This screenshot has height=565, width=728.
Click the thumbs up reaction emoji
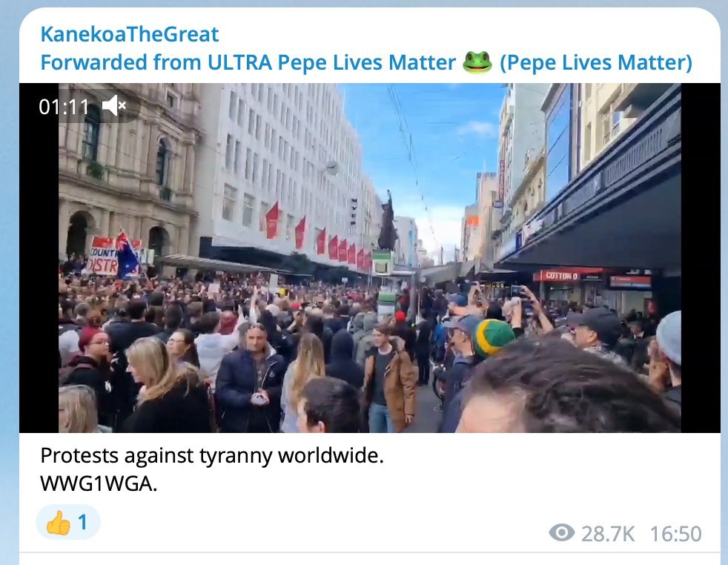[58, 523]
